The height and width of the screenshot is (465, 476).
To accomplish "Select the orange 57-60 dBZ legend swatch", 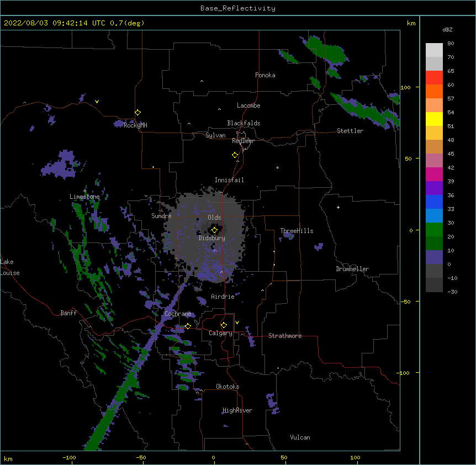I will tap(434, 91).
